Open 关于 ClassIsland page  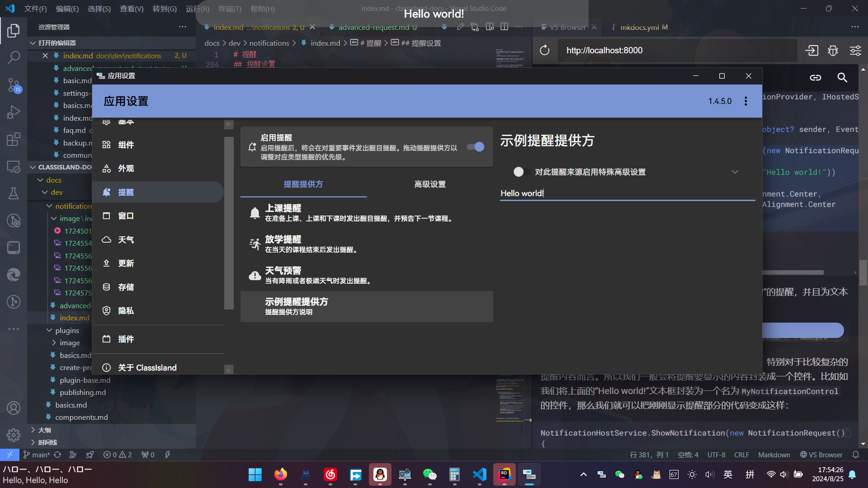147,367
